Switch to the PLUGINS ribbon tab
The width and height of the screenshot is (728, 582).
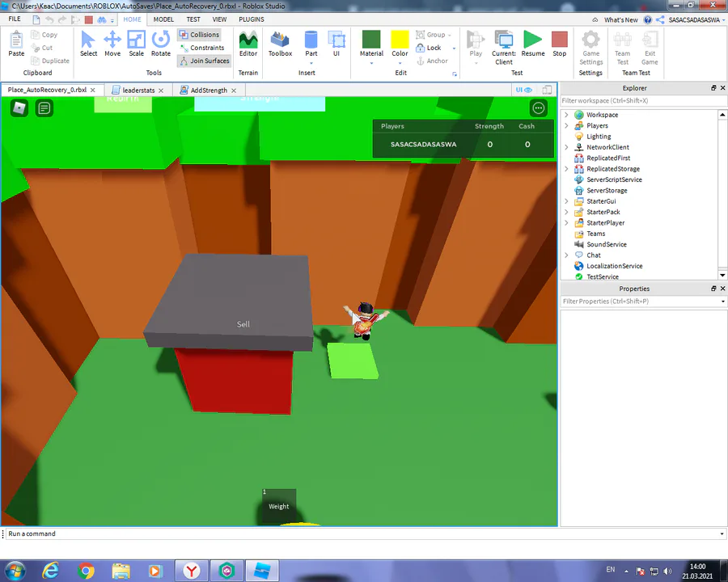coord(252,19)
